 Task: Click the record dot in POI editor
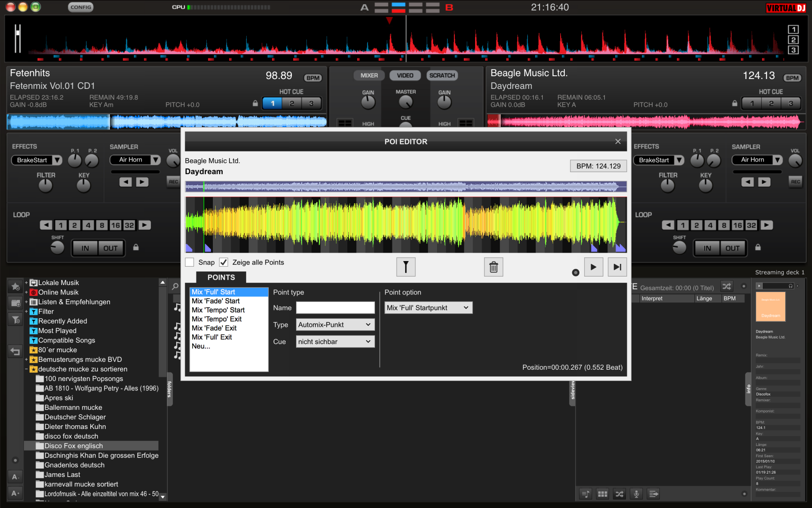click(x=575, y=273)
